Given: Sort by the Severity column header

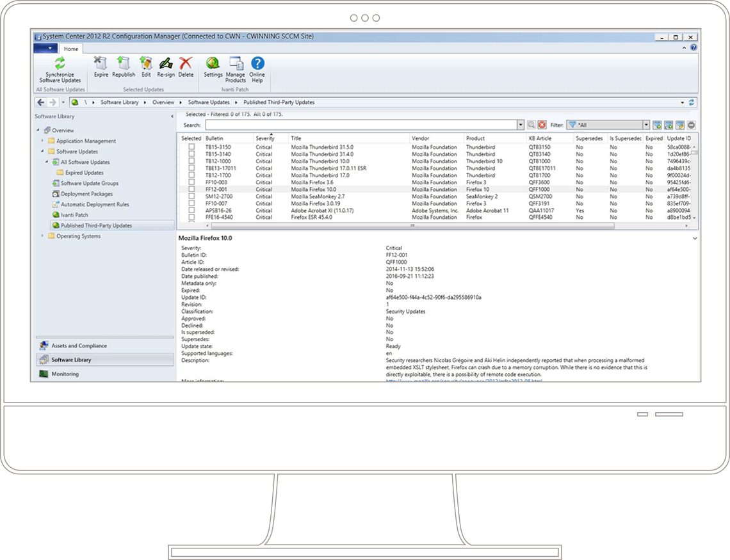Looking at the screenshot, I should tap(271, 138).
